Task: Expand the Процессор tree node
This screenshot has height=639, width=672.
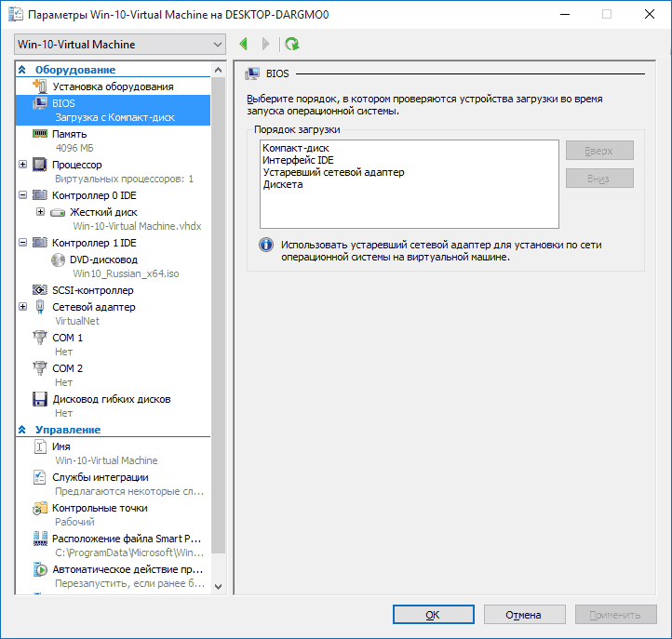Action: [23, 165]
